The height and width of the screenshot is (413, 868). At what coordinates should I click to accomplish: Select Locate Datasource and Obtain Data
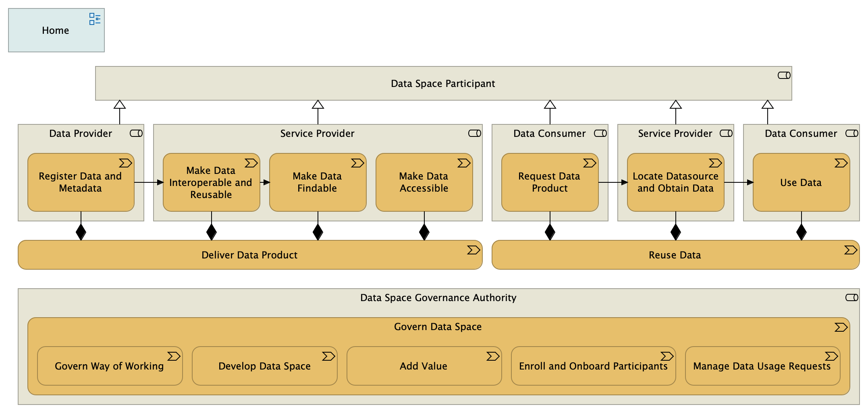pyautogui.click(x=675, y=182)
